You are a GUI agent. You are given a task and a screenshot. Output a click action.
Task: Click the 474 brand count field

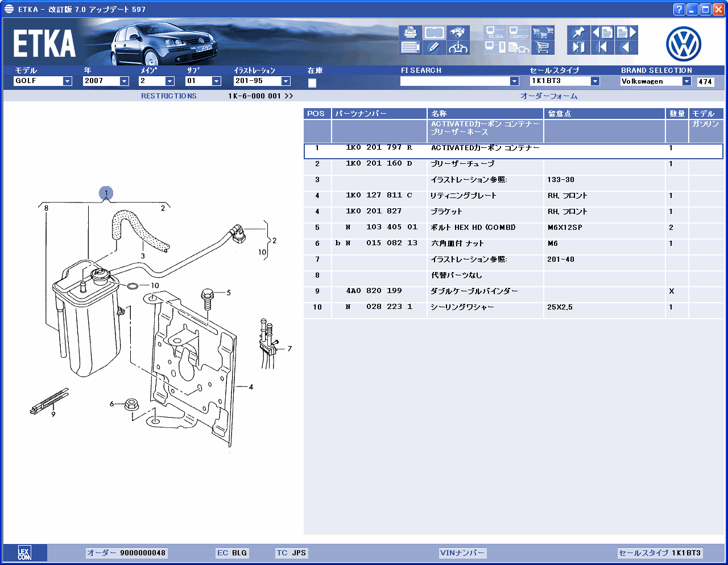pos(705,82)
